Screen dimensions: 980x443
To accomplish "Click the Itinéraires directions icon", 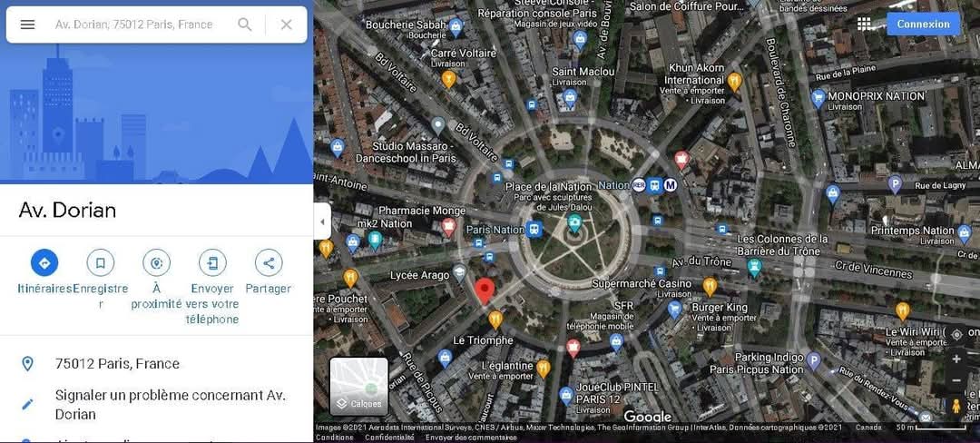I will (x=44, y=263).
